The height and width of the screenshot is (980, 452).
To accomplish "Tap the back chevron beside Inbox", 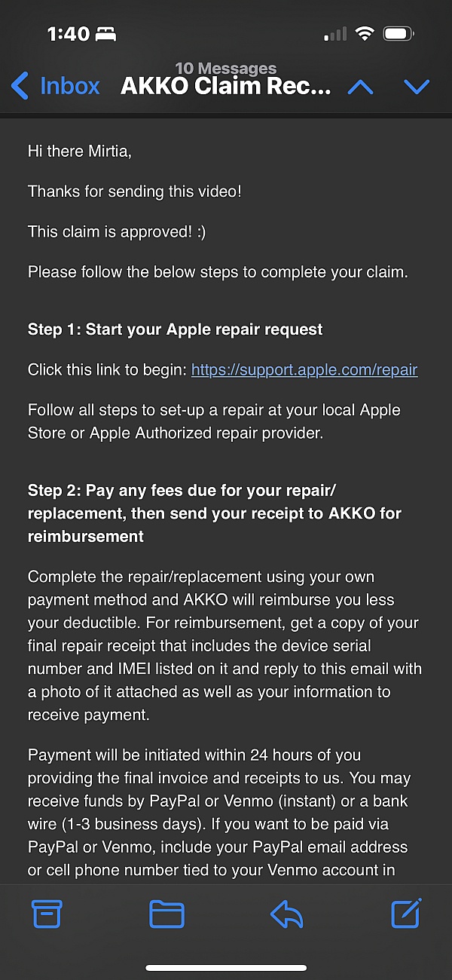I will pos(20,86).
